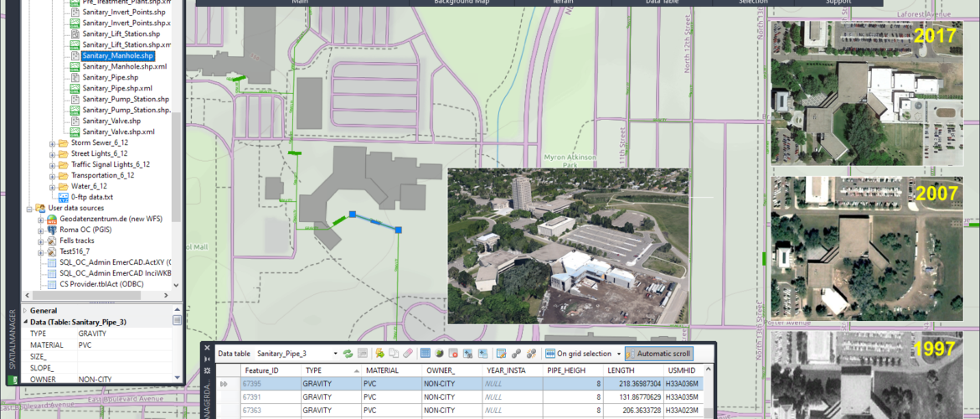Expand the Street Lights_6_12 folder

[x=53, y=154]
